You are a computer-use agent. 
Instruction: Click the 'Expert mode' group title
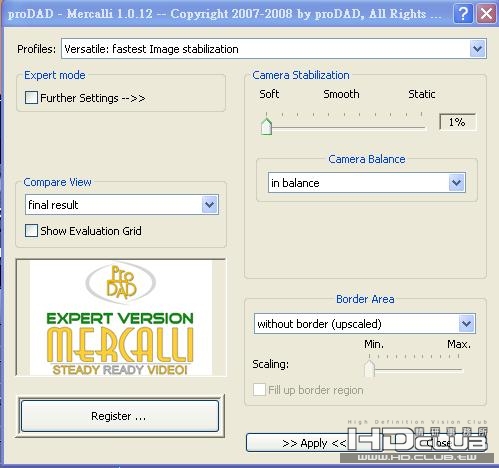pyautogui.click(x=55, y=75)
